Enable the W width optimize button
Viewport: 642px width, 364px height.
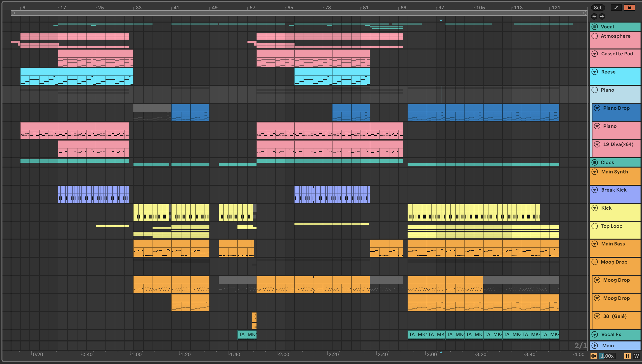[x=636, y=356]
